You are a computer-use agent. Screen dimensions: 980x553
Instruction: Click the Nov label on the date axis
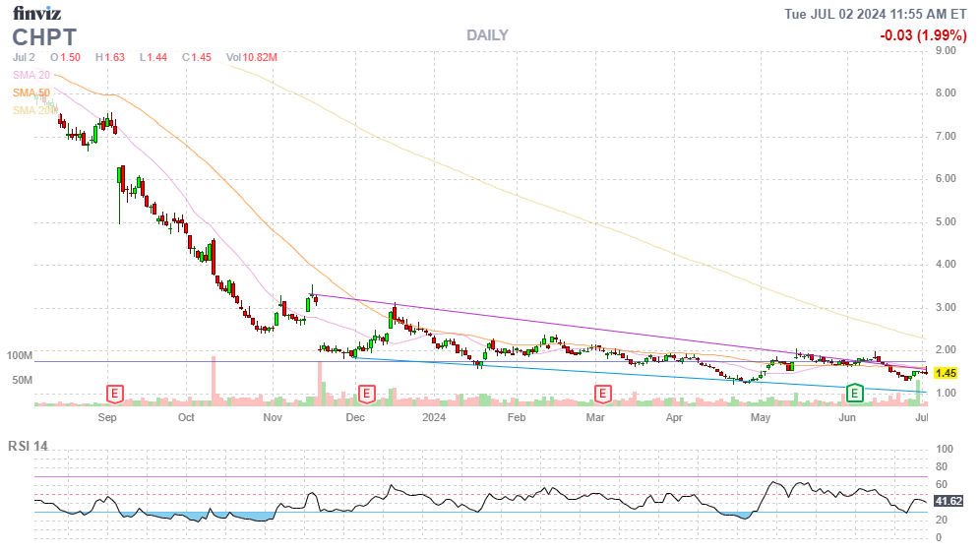[273, 417]
